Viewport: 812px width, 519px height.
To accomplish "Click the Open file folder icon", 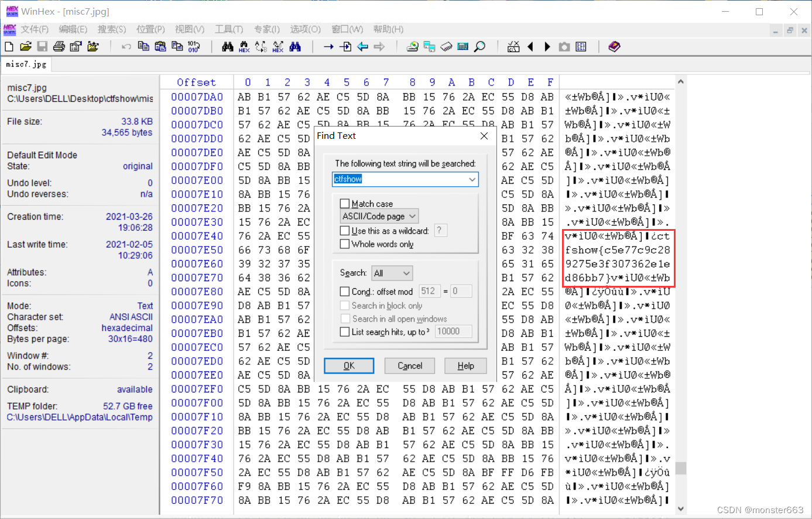I will (x=25, y=46).
